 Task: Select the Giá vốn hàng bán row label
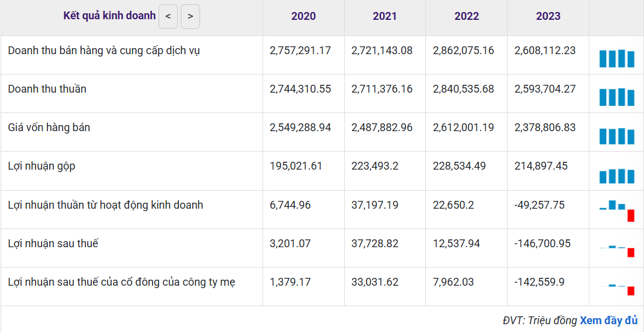coord(49,128)
